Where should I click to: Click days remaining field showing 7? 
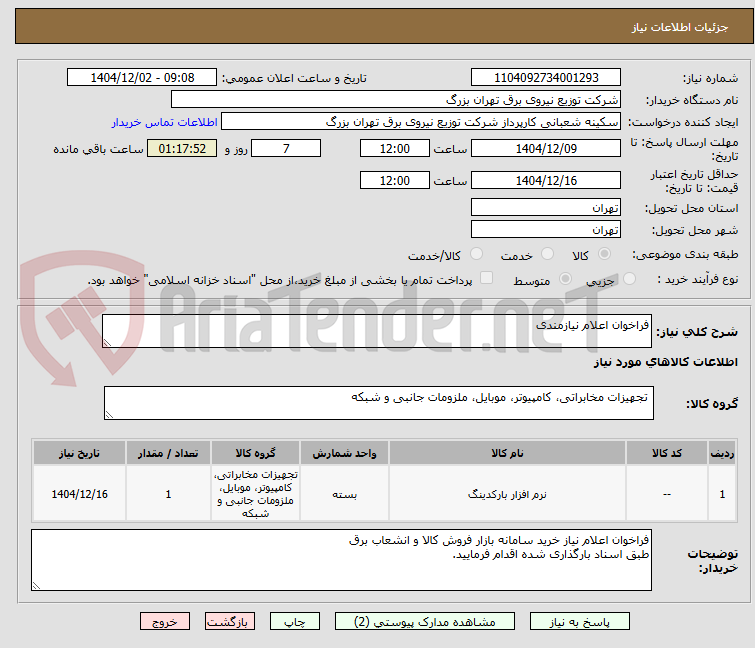tap(286, 148)
